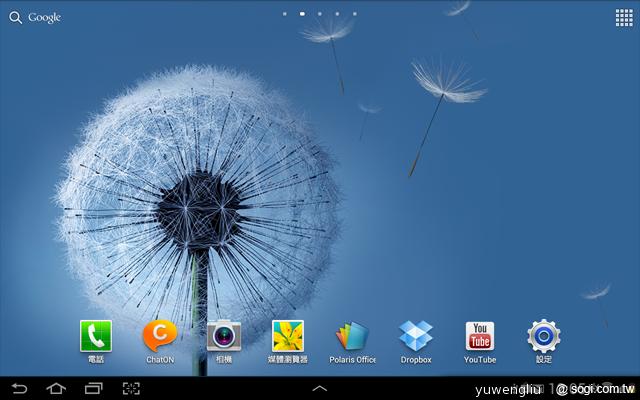The height and width of the screenshot is (400, 640).
Task: Expand the mini apps tray using the up chevron
Action: tap(320, 388)
